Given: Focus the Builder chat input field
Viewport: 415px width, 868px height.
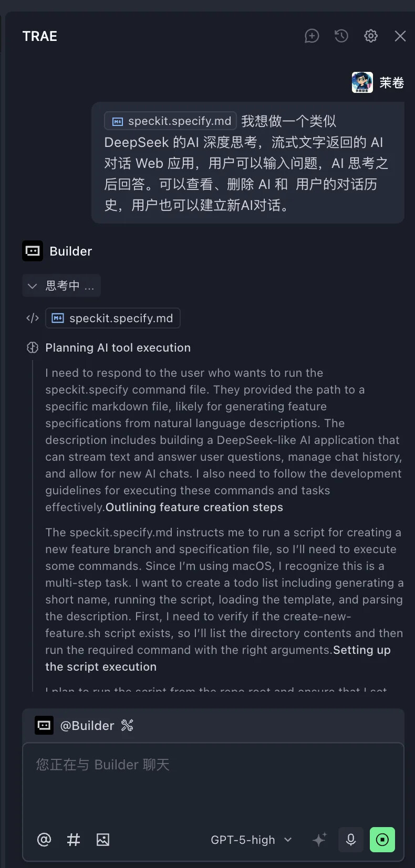Looking at the screenshot, I should (x=213, y=782).
